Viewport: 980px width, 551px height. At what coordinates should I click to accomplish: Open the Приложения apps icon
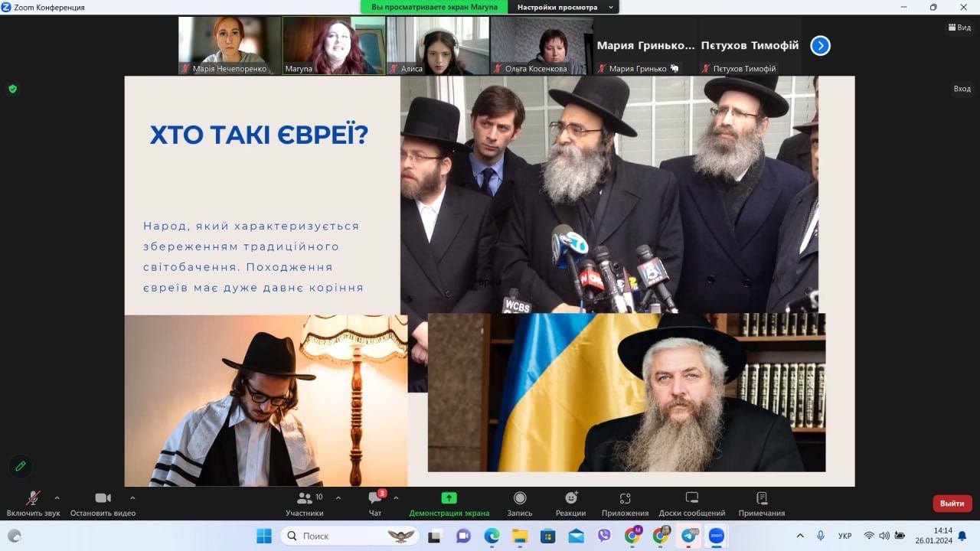(x=625, y=498)
